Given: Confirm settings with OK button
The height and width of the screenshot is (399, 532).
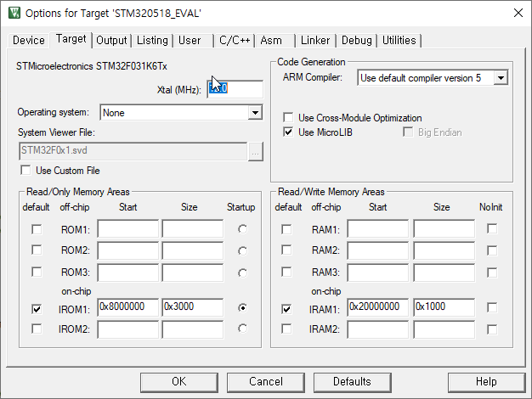Looking at the screenshot, I should point(178,382).
